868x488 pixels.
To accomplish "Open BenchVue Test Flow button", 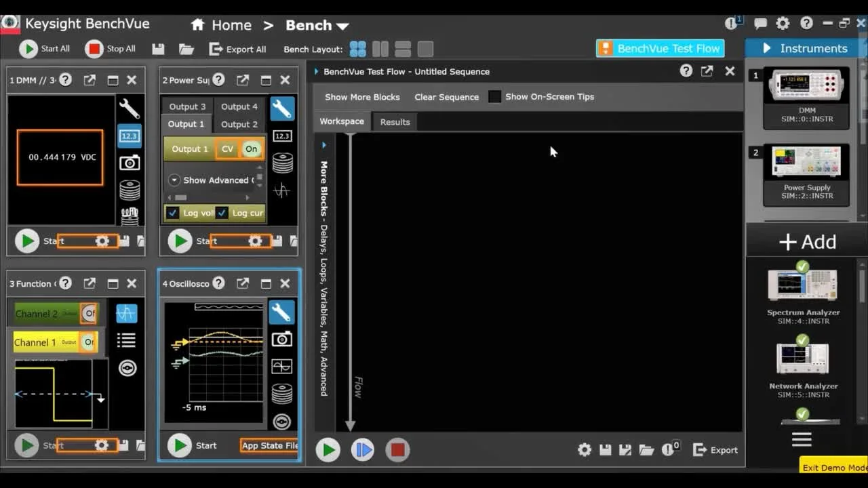I will tap(660, 48).
